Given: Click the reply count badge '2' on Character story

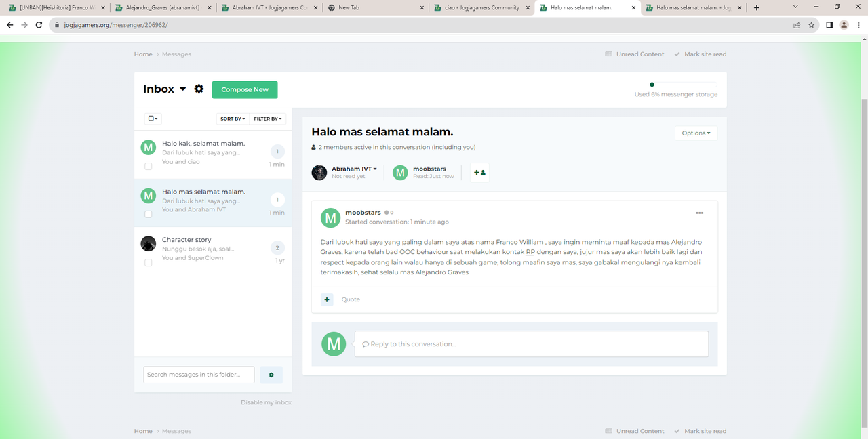Looking at the screenshot, I should click(x=277, y=248).
